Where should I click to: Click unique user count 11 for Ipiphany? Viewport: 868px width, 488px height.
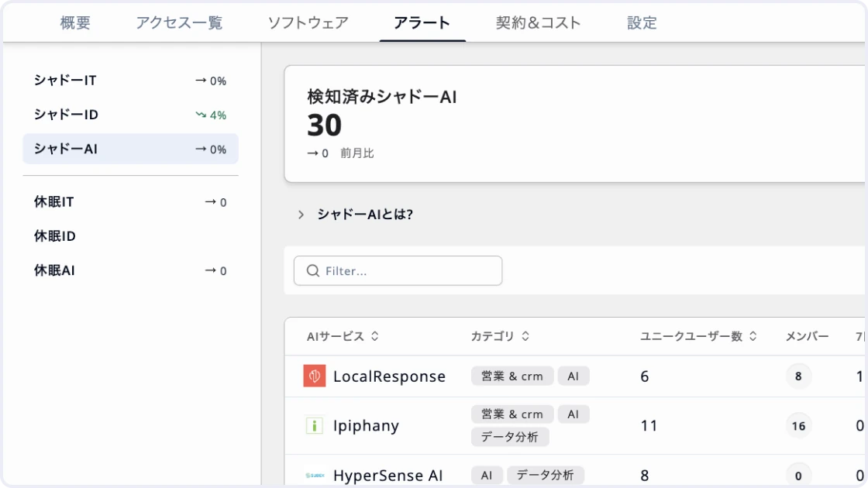649,425
